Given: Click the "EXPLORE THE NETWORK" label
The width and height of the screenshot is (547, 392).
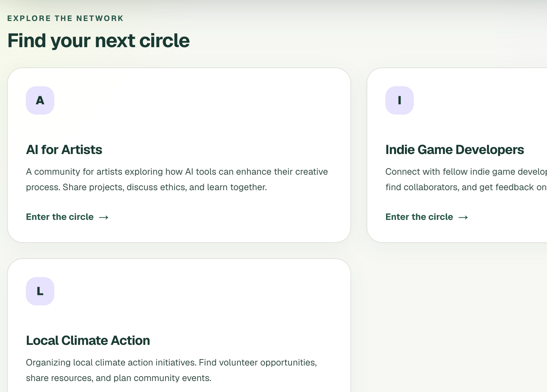Looking at the screenshot, I should coord(65,18).
